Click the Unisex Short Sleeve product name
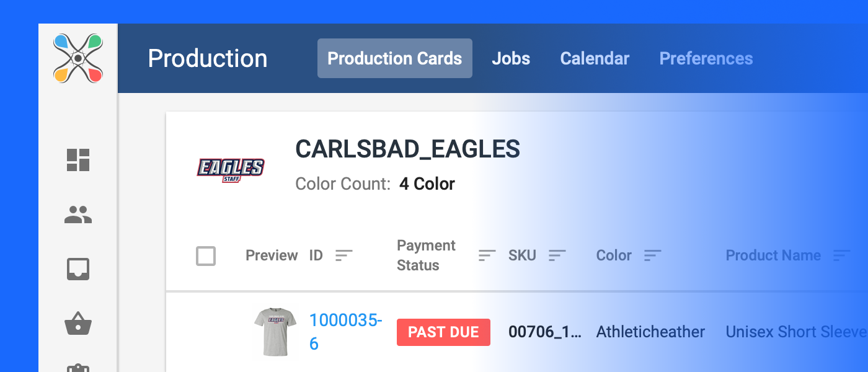The height and width of the screenshot is (372, 868). (797, 332)
